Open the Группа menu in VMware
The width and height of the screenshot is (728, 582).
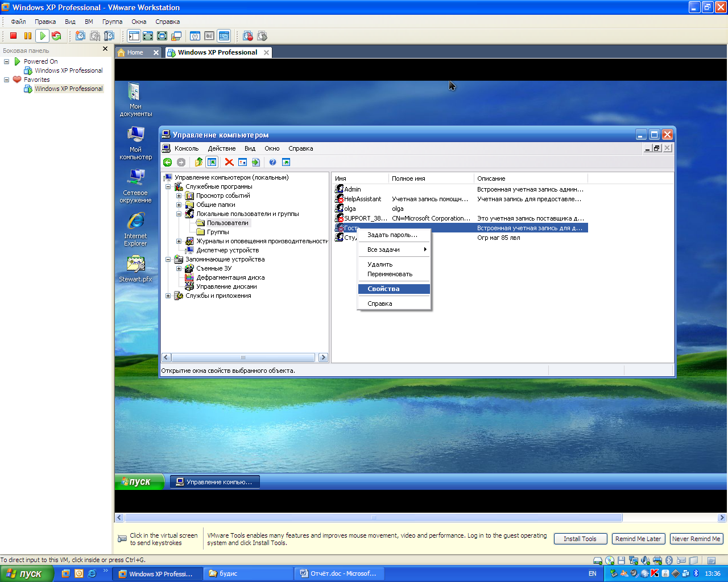[x=112, y=22]
